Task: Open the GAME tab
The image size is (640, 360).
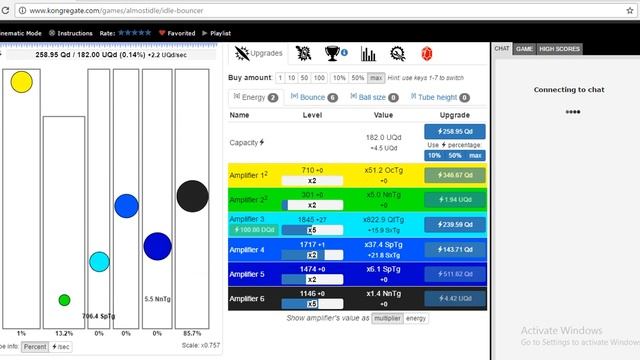Action: (524, 49)
